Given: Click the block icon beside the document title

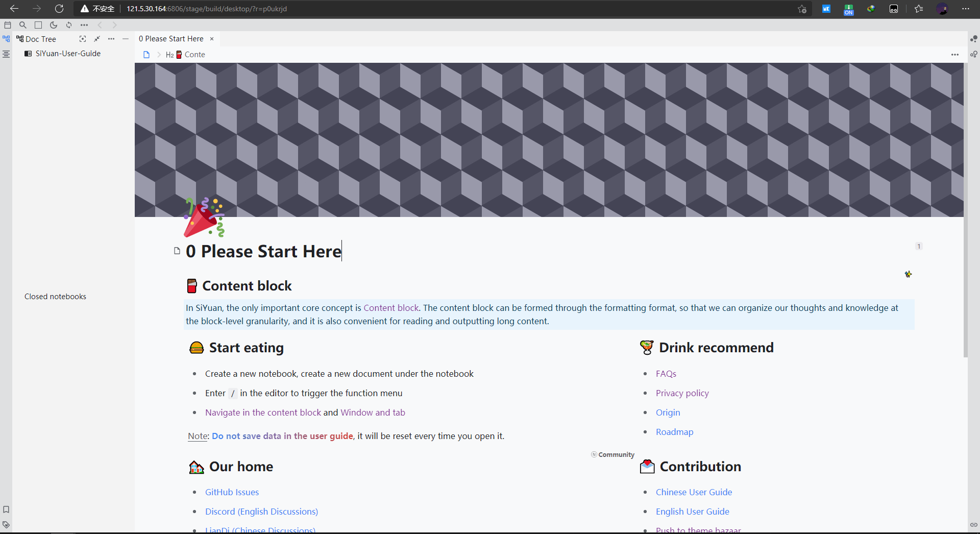Looking at the screenshot, I should [177, 251].
